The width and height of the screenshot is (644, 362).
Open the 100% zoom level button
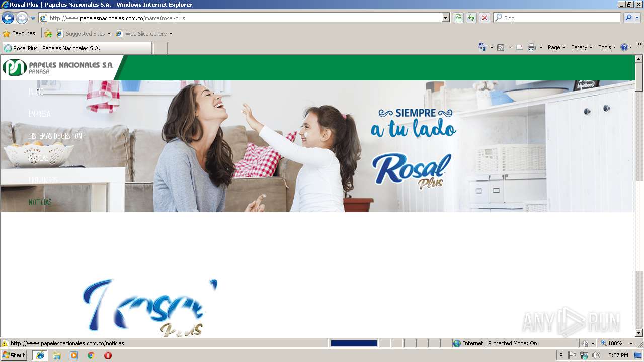[612, 343]
